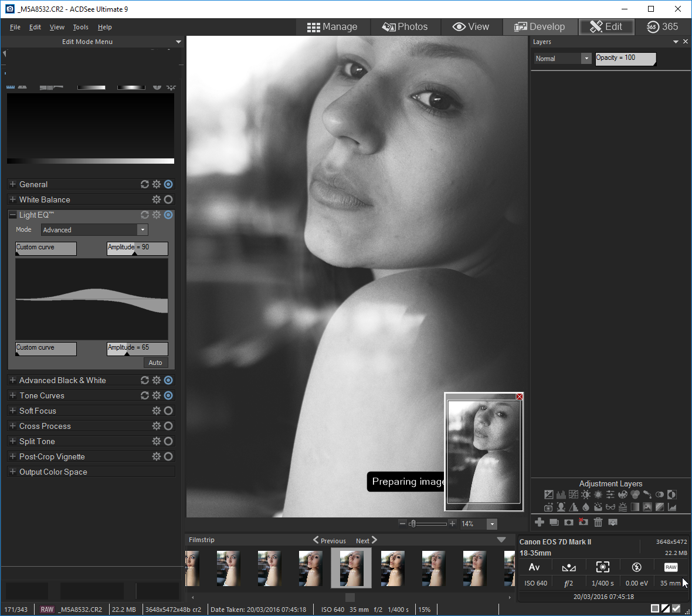Select the highlighted filmstrip thumbnail
This screenshot has height=616, width=692.
coord(351,568)
